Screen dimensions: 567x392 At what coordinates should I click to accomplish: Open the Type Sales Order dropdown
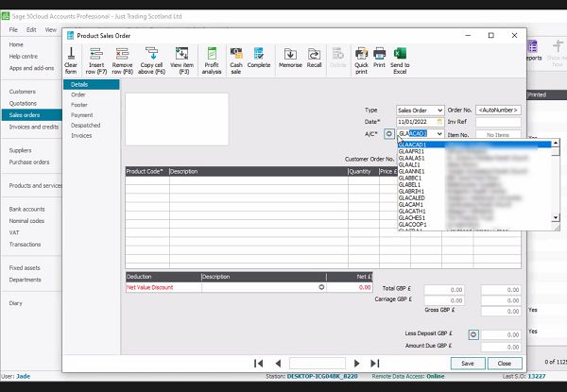pyautogui.click(x=439, y=111)
